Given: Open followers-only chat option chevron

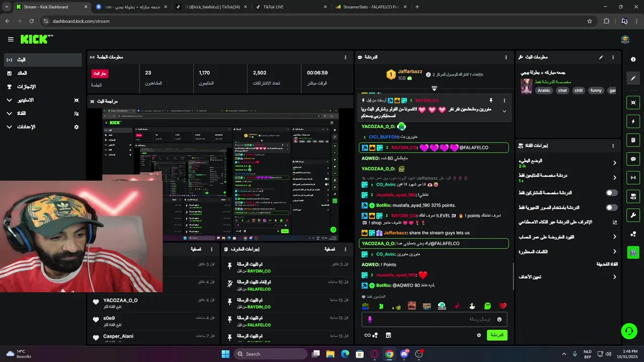Looking at the screenshot, I should point(614,177).
